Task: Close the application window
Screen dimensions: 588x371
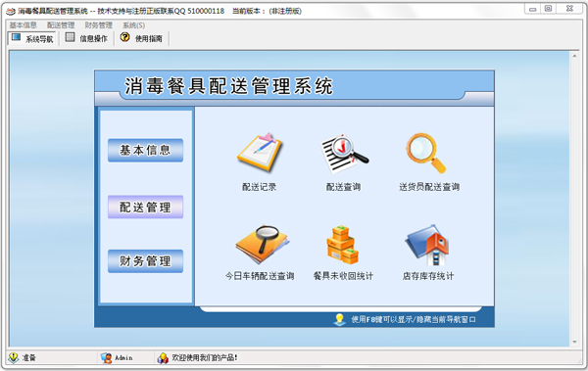Action: 569,9
